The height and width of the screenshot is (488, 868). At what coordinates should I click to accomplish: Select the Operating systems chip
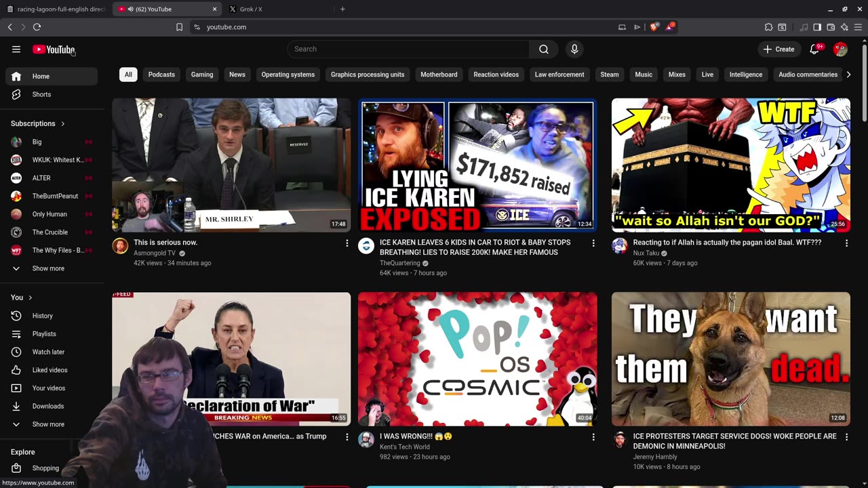[x=288, y=75]
